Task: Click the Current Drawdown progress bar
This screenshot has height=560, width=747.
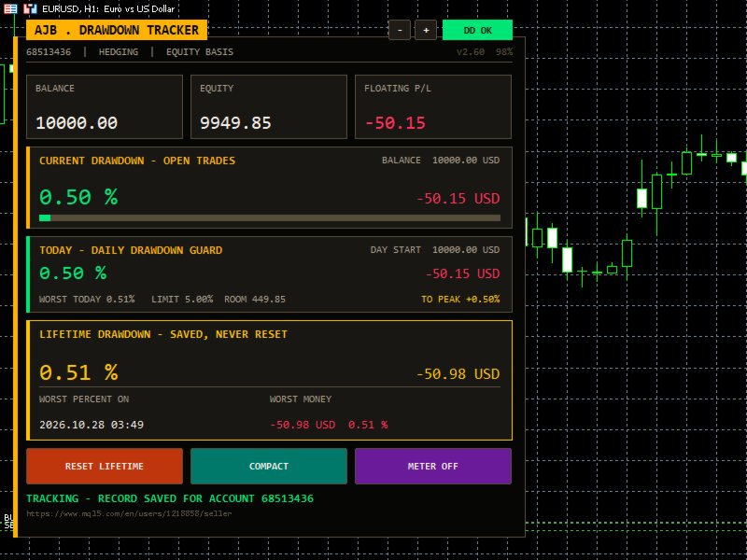Action: tap(270, 218)
